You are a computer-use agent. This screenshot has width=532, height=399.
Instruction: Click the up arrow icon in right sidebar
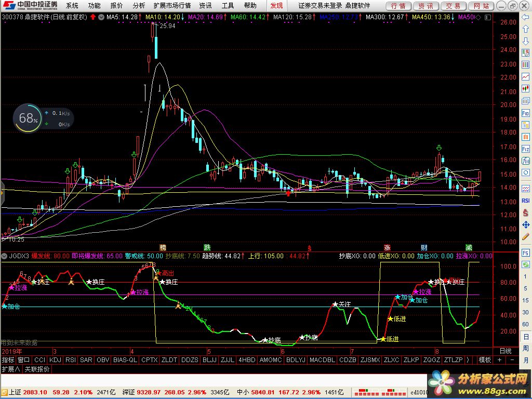[525, 29]
